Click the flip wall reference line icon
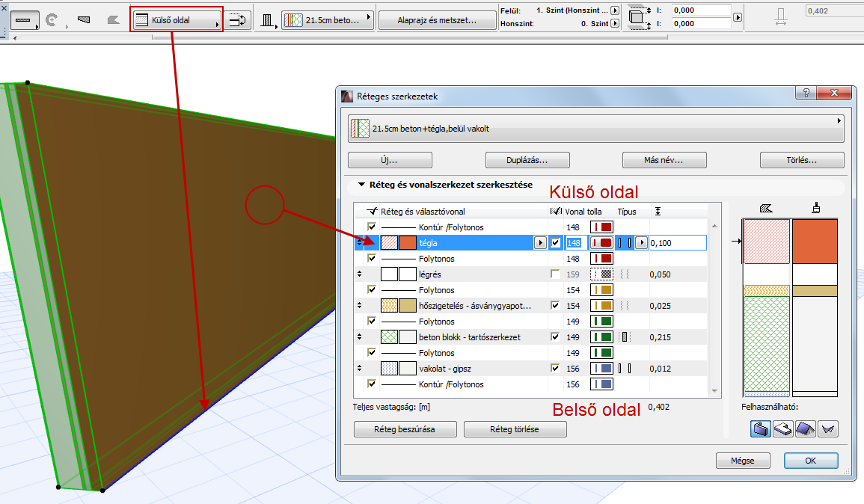The height and width of the screenshot is (504, 864). coord(238,20)
